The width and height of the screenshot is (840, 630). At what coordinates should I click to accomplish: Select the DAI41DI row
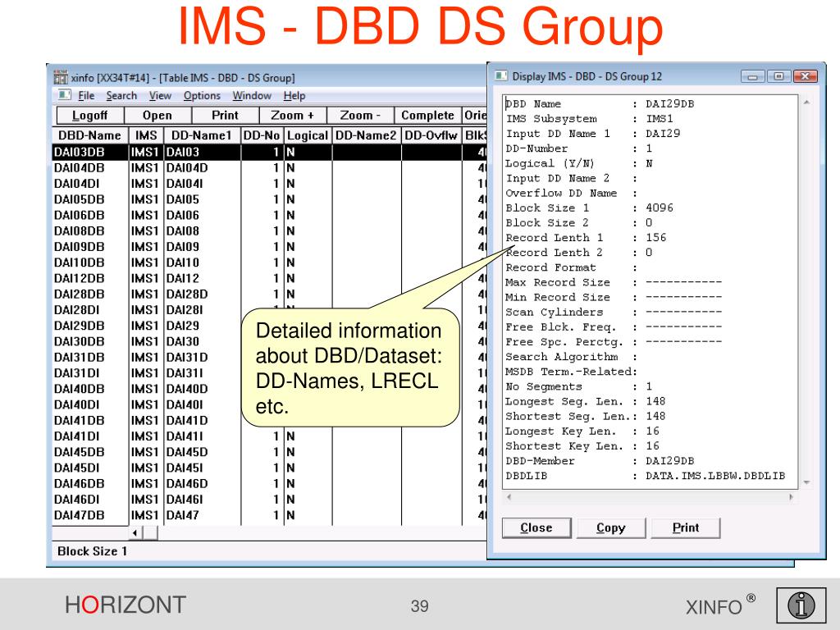click(x=269, y=436)
